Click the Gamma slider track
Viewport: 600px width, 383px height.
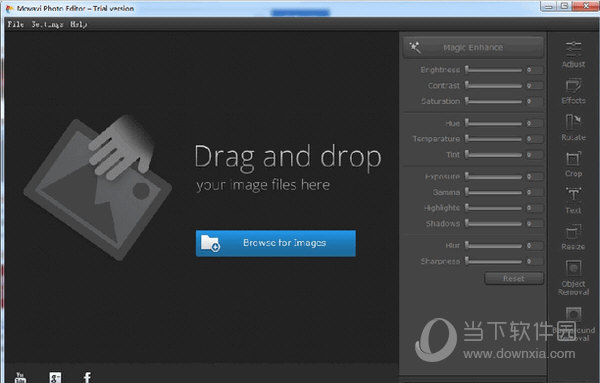pos(494,192)
